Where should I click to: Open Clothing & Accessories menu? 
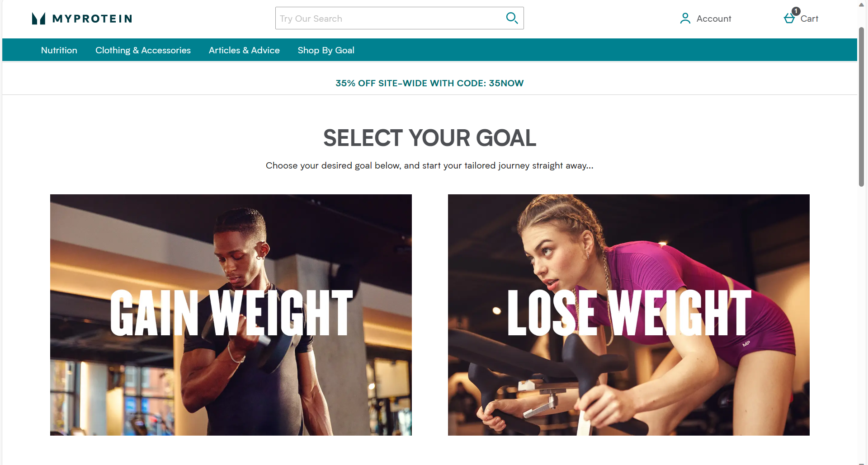coord(143,50)
